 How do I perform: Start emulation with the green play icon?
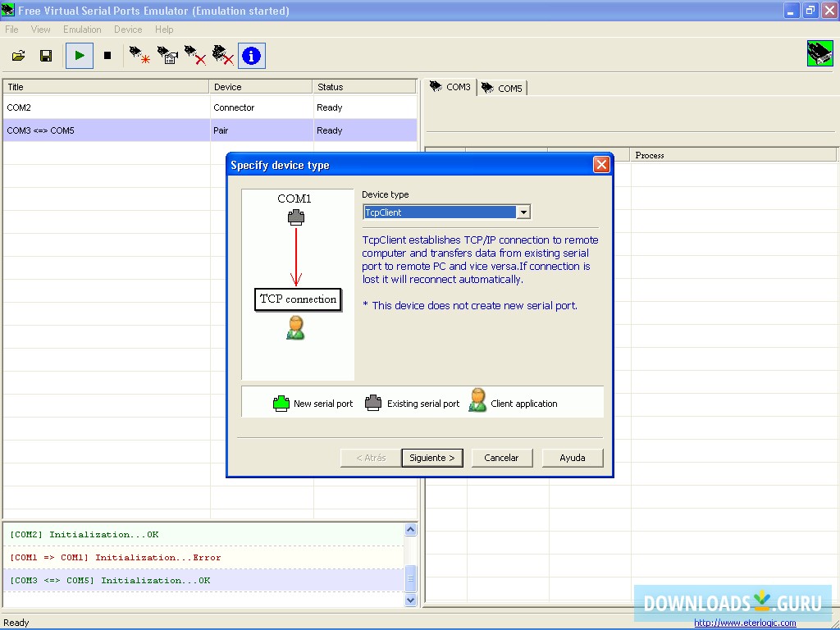[x=79, y=55]
